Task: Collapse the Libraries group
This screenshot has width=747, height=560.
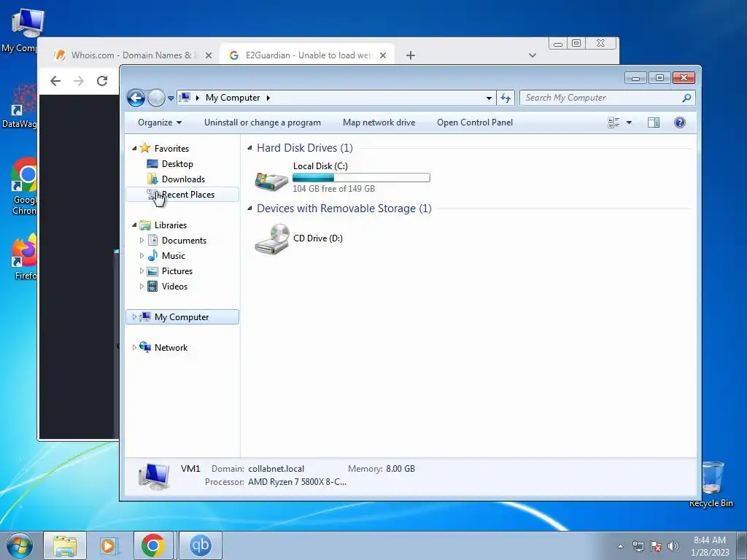Action: (x=134, y=225)
